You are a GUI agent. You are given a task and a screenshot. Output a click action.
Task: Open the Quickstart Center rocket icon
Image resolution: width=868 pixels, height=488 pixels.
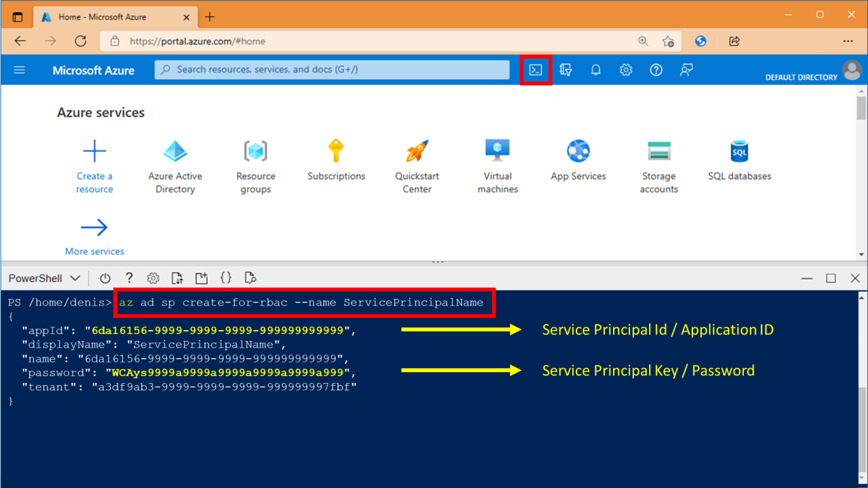pos(417,150)
